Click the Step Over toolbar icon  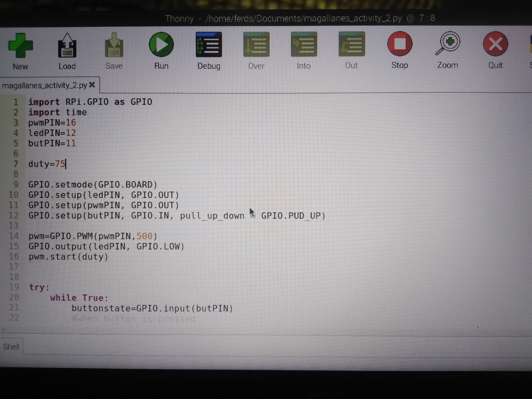[x=256, y=44]
